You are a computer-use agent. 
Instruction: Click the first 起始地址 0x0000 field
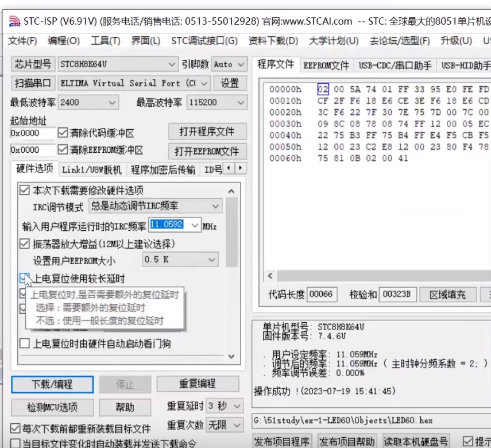[33, 133]
